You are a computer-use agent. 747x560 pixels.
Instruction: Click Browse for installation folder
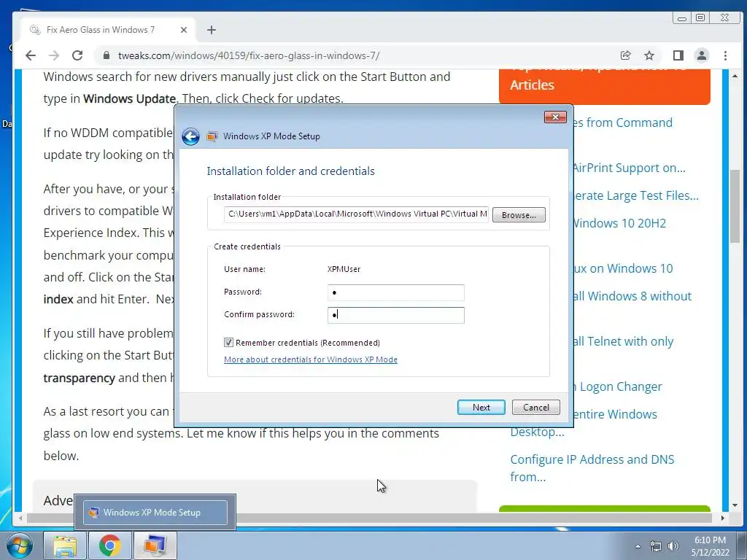pyautogui.click(x=519, y=215)
